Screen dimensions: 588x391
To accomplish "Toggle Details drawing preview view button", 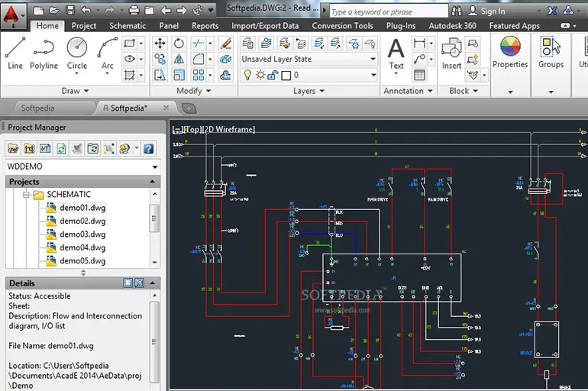I will pos(139,283).
